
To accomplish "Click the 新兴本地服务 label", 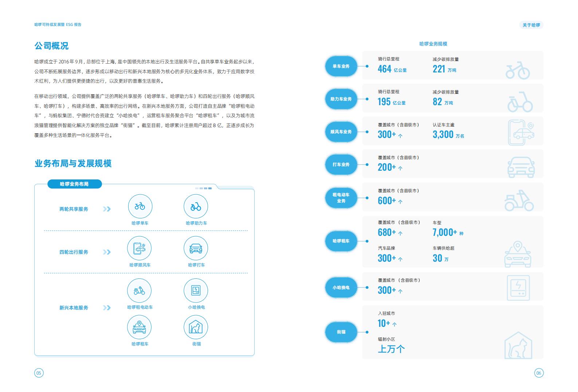I will point(74,308).
